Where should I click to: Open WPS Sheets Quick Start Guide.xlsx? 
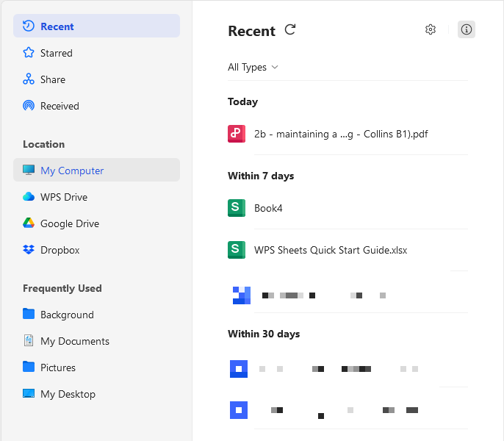[330, 250]
